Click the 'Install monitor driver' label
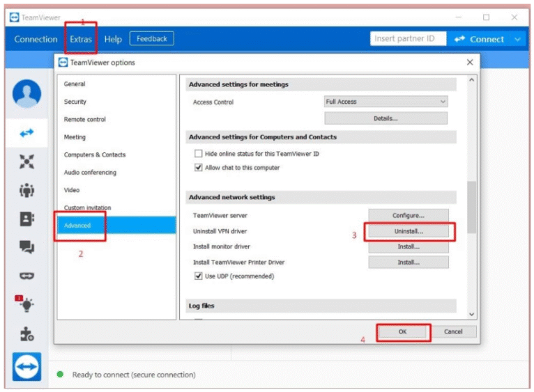 tap(222, 246)
